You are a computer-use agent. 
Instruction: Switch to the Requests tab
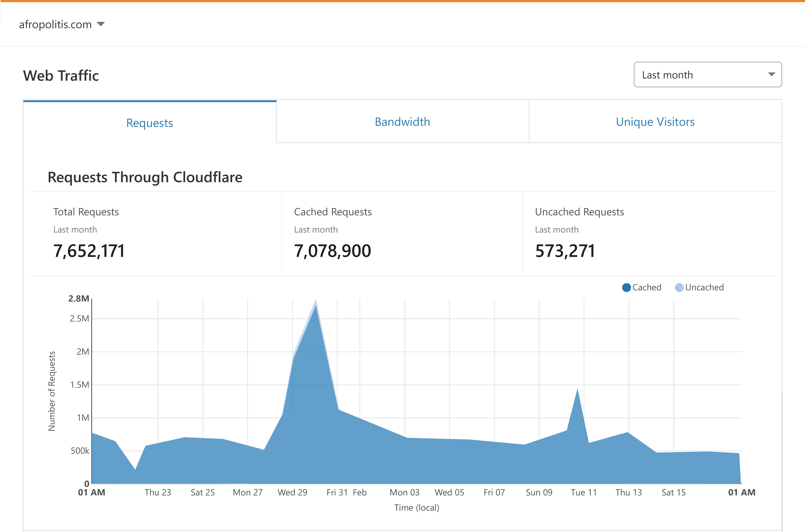[150, 123]
